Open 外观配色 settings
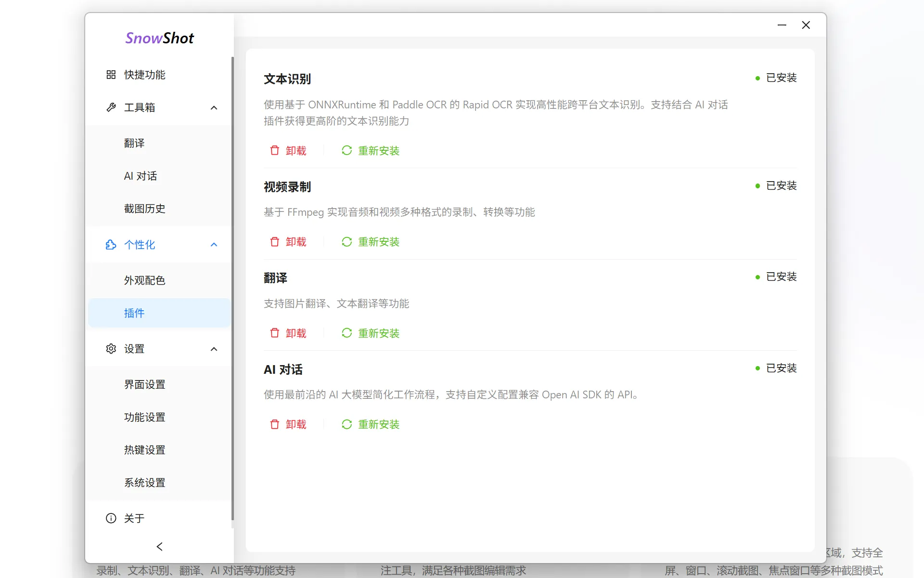 pyautogui.click(x=144, y=280)
